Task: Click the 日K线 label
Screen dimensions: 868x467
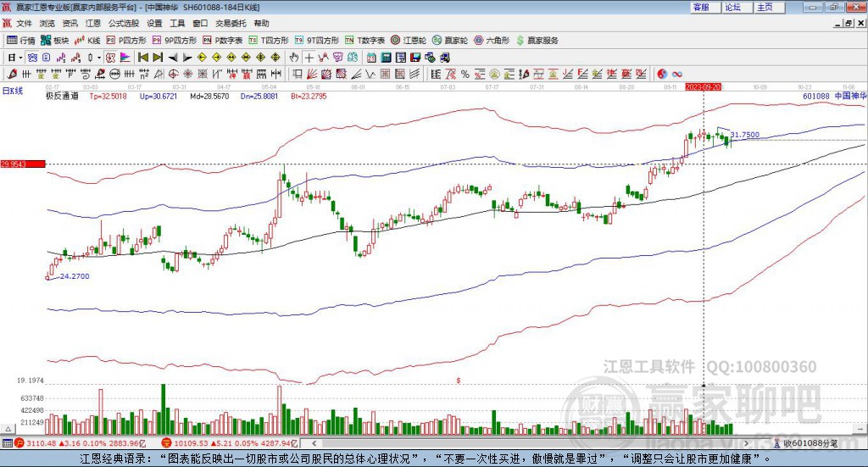Action: tap(13, 91)
